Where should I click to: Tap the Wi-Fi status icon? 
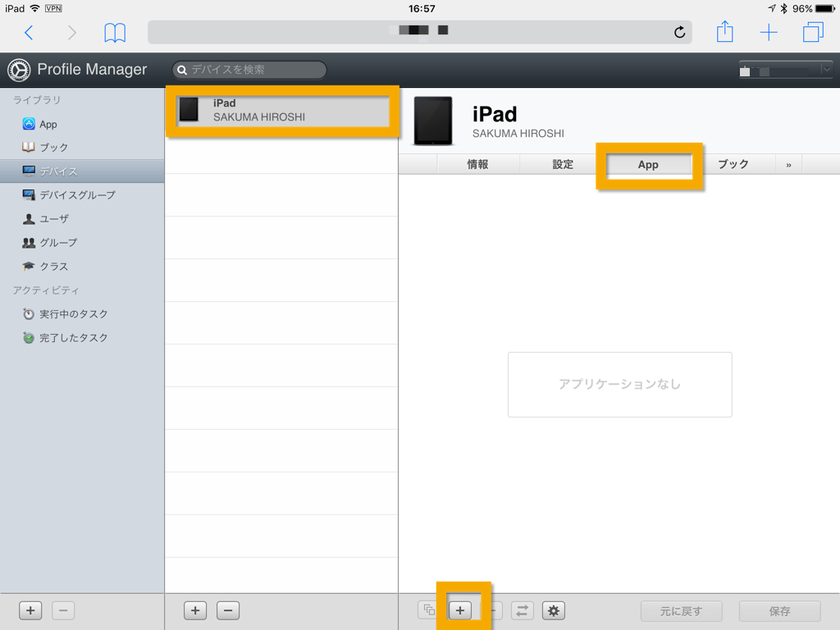point(34,8)
